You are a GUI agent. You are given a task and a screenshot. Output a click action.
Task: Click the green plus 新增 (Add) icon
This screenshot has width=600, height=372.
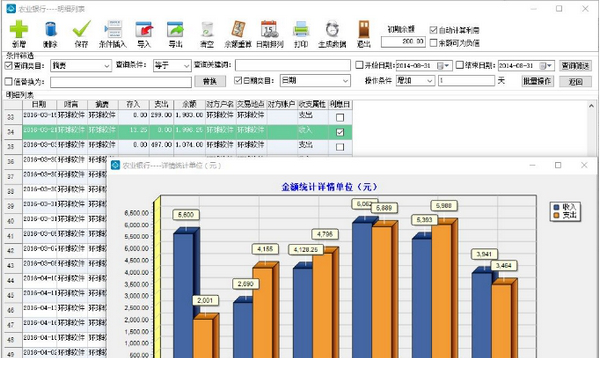19,29
